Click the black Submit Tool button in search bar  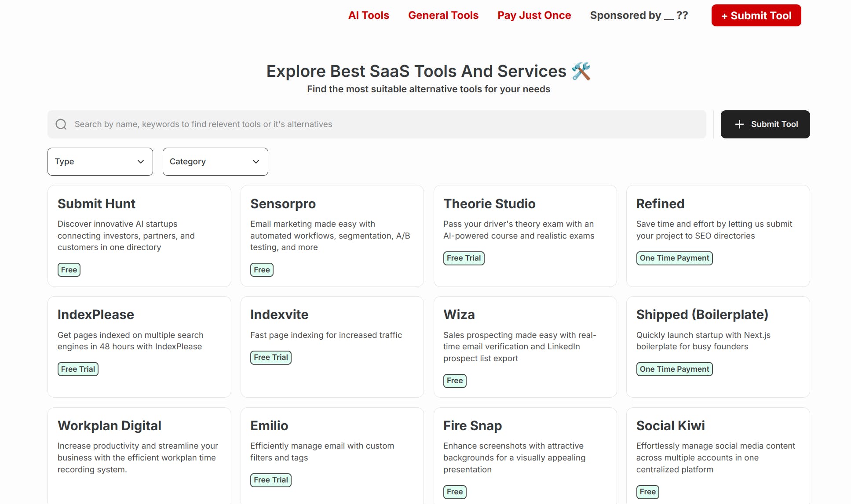pos(765,124)
